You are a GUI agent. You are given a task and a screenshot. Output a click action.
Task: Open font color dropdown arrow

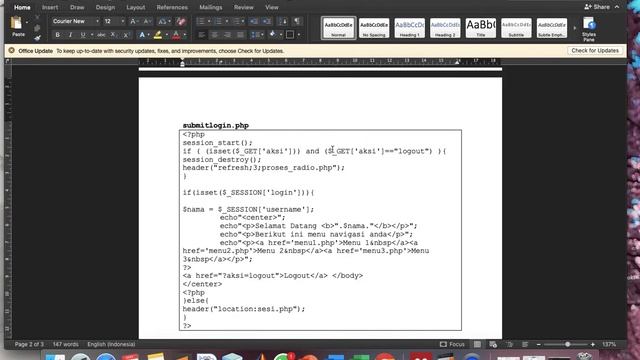point(184,35)
